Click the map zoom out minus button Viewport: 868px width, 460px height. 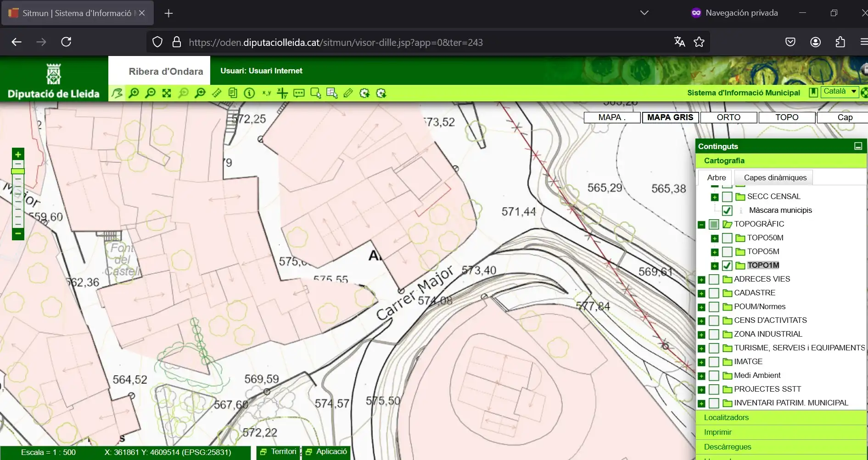(18, 234)
